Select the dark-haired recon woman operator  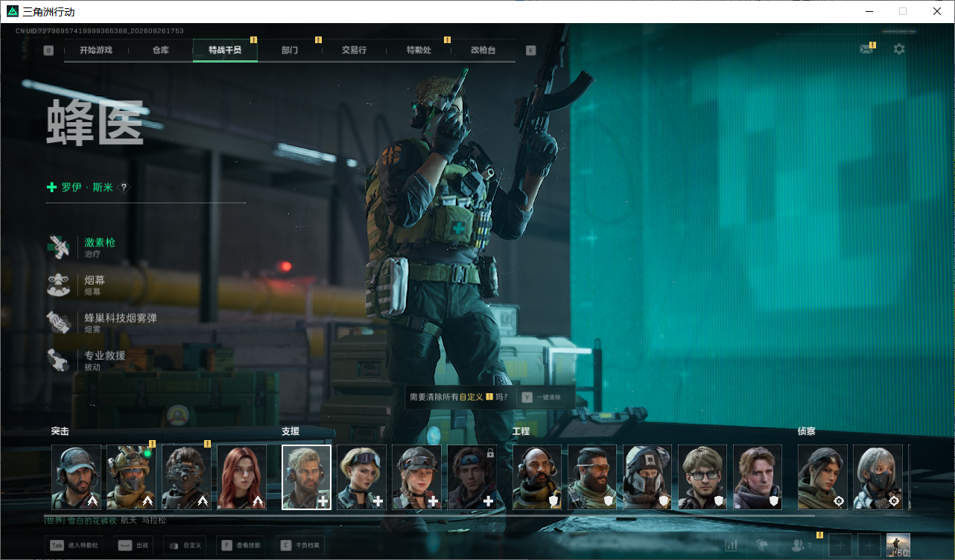tap(822, 477)
